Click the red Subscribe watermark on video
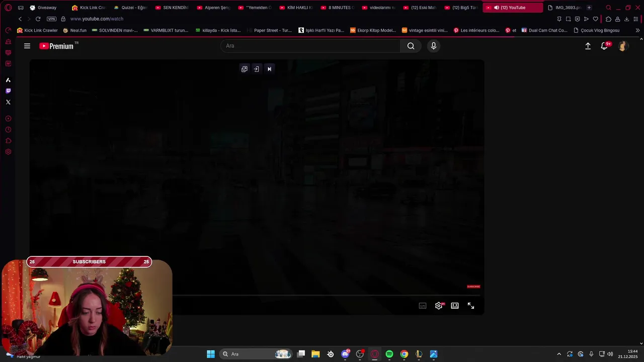 click(473, 287)
